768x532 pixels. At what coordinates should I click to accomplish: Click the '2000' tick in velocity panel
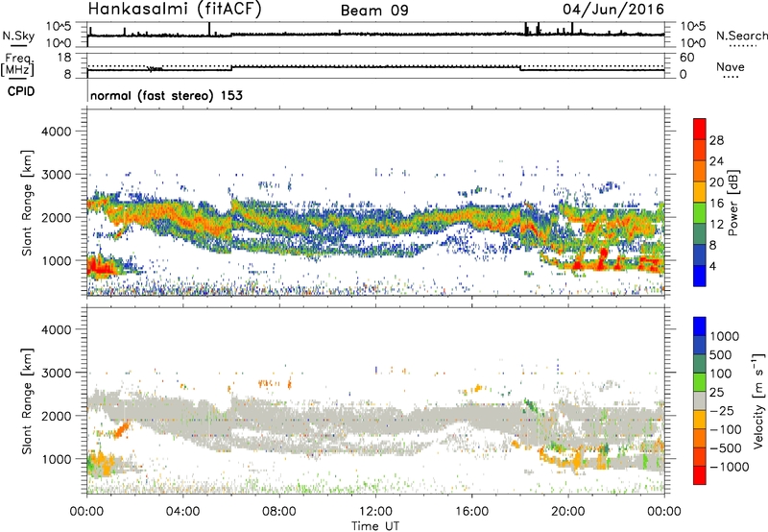56,416
